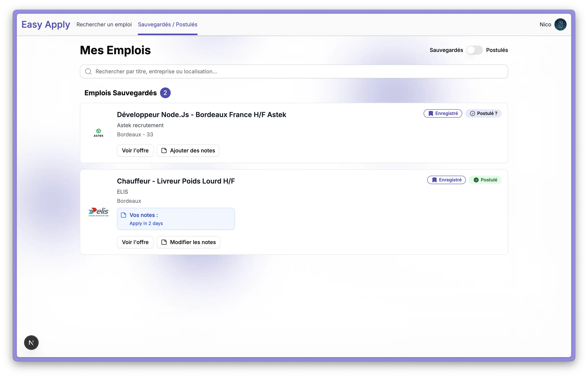Open the Rechercher un emploi tab
Viewport: 588px width, 377px height.
(104, 24)
